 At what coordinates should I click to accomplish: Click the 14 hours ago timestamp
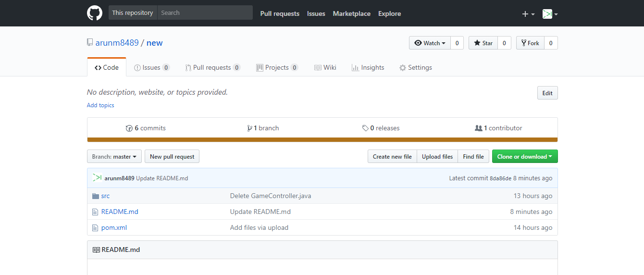(x=533, y=227)
